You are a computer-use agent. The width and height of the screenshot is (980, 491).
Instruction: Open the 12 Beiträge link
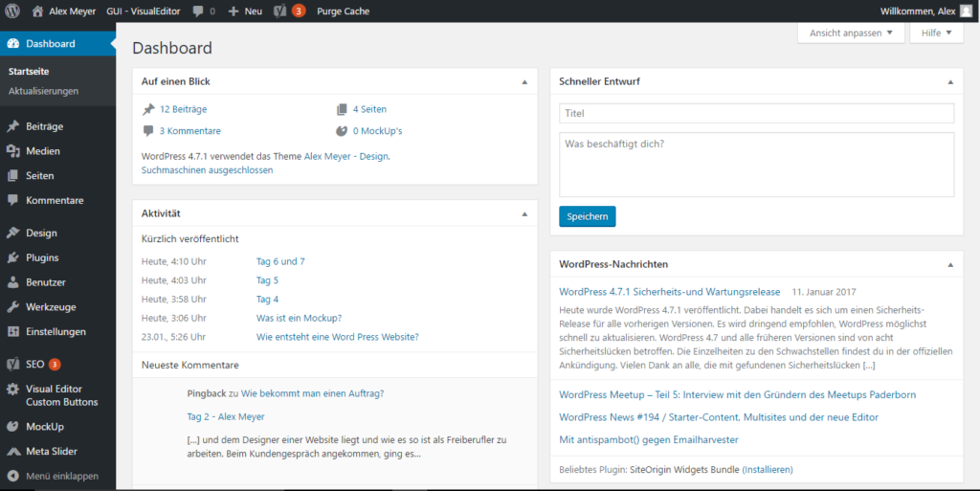[x=183, y=109]
